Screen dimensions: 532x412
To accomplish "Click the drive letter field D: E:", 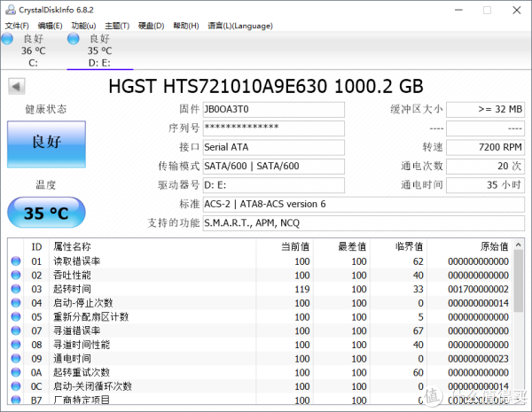I will pos(273,185).
